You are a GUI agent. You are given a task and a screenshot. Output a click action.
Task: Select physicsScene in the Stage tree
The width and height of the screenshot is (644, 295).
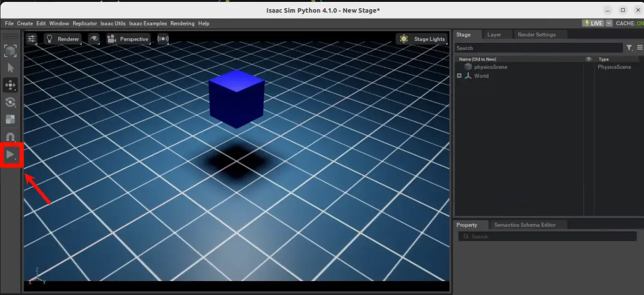490,67
